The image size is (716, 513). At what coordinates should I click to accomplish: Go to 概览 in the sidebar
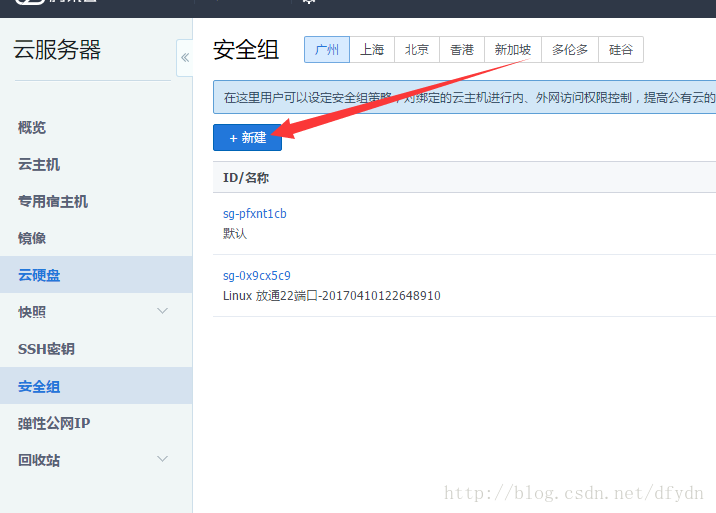pyautogui.click(x=32, y=128)
